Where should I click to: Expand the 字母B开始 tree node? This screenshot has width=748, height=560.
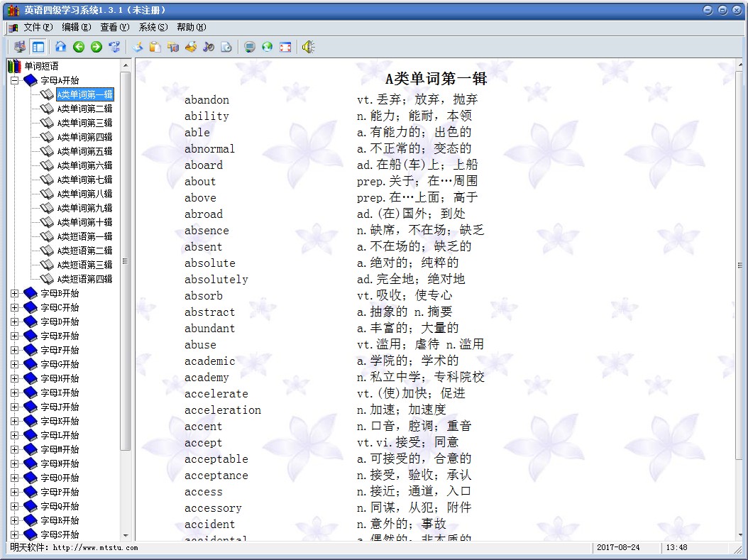point(14,293)
